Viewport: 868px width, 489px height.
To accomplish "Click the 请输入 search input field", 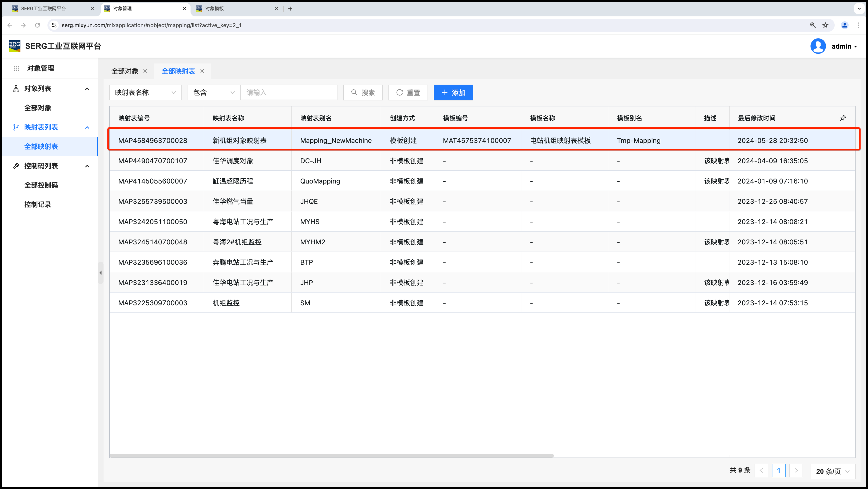I will pyautogui.click(x=289, y=92).
